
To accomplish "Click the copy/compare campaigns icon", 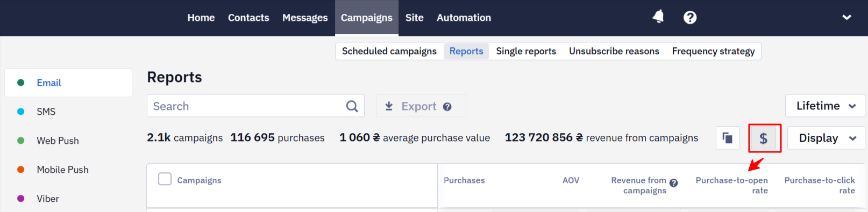I will point(728,138).
